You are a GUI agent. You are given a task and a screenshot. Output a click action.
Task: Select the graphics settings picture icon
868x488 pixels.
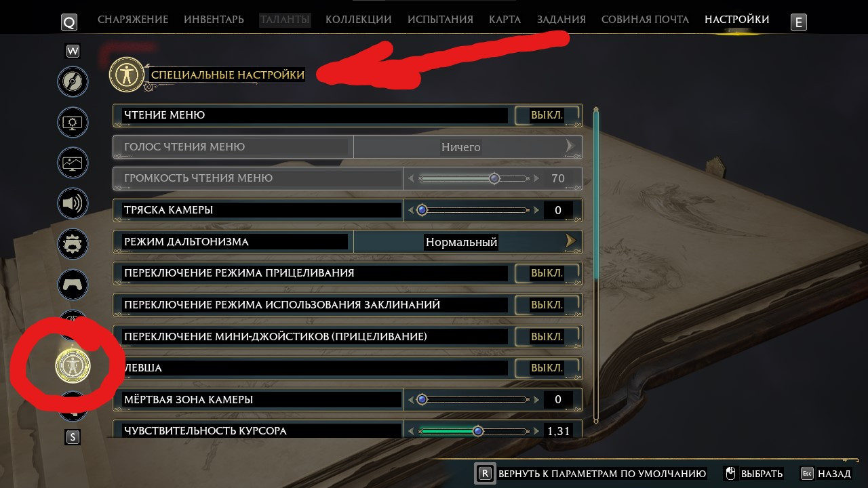pos(73,163)
